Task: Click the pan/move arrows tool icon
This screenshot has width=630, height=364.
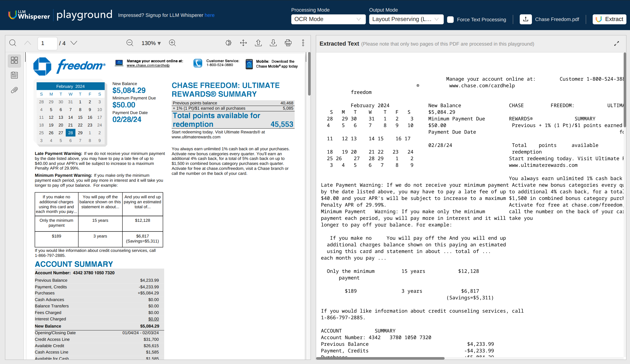Action: pos(243,43)
